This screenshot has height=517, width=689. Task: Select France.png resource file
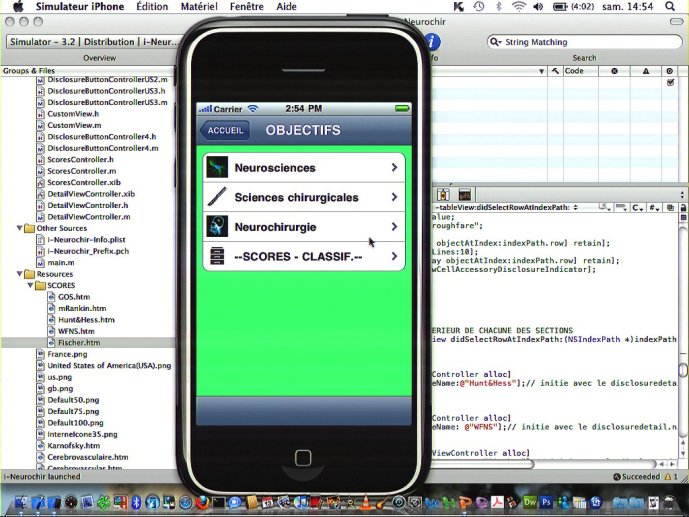[x=67, y=354]
